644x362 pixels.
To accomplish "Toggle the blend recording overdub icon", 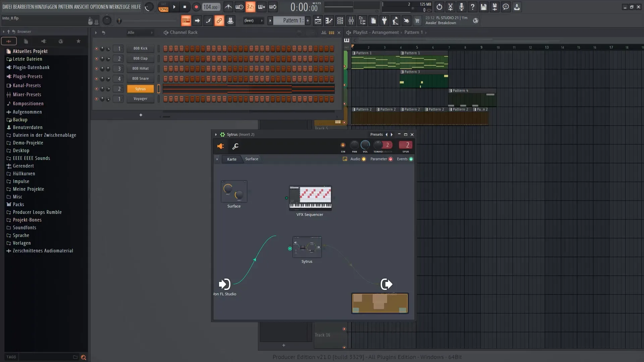I will (x=262, y=7).
